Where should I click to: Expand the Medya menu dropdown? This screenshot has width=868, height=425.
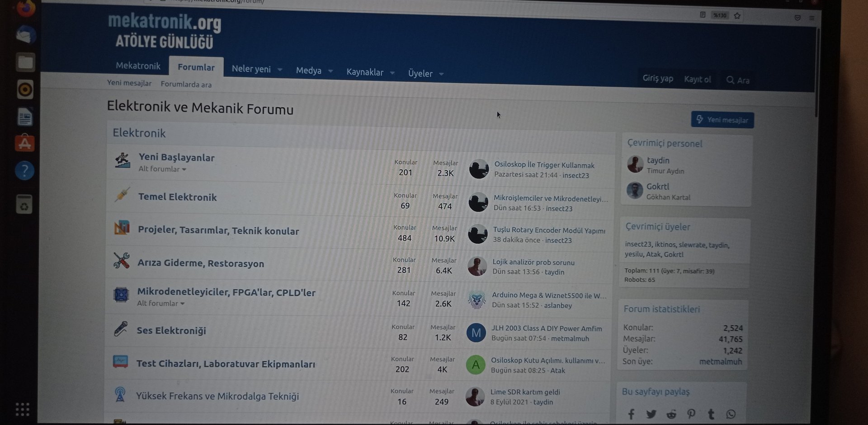(330, 71)
